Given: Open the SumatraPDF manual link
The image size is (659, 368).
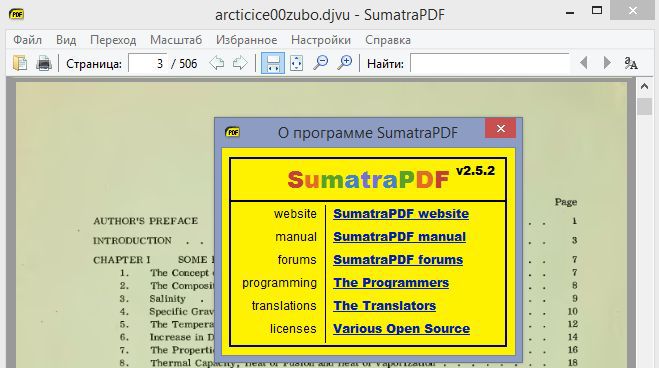Looking at the screenshot, I should [x=399, y=237].
